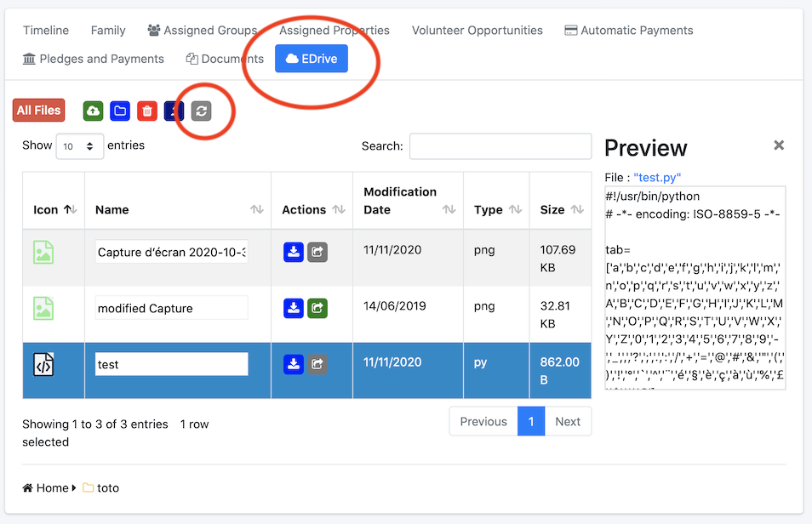Go to Previous page
This screenshot has width=812, height=524.
click(483, 421)
